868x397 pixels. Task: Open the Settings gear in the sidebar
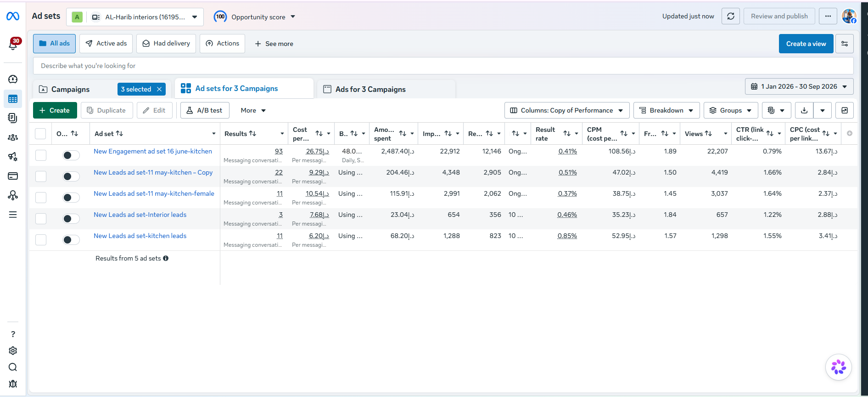point(13,351)
